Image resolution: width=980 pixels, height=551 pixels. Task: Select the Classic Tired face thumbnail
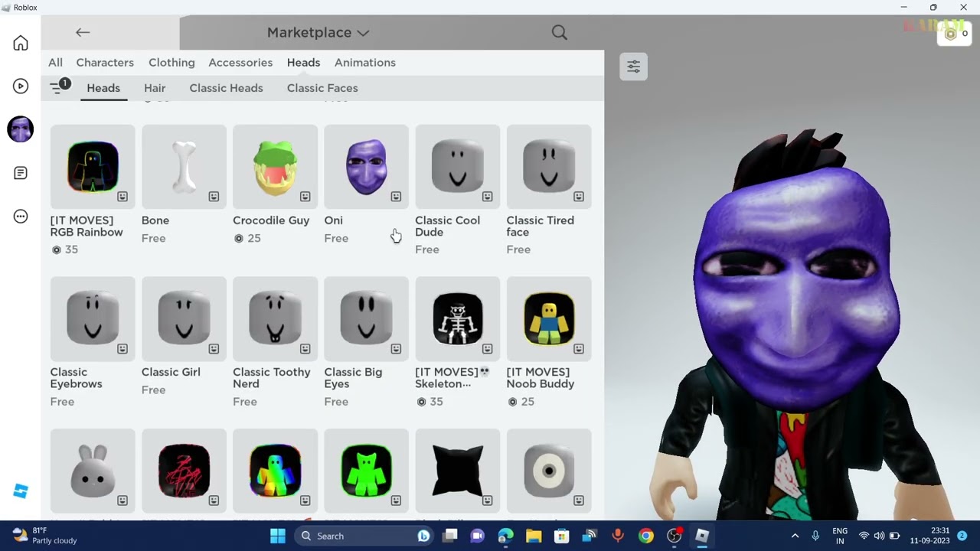point(548,167)
